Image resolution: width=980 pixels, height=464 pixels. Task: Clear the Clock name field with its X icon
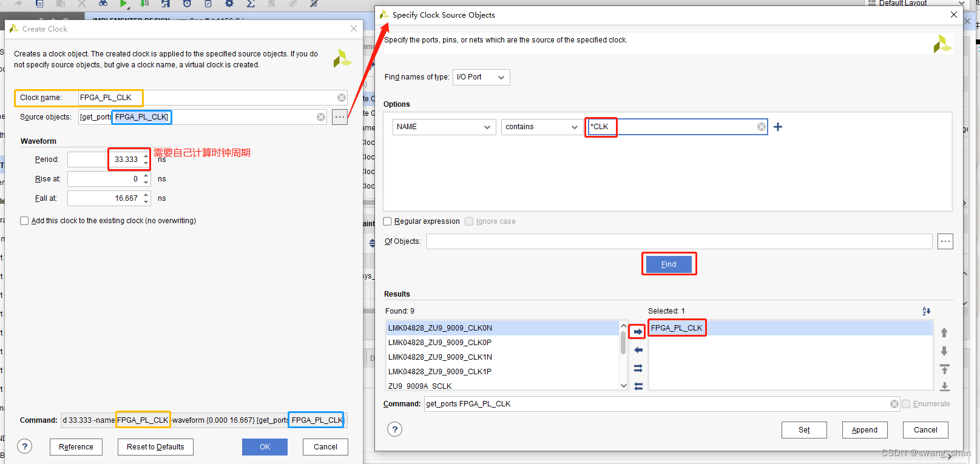(x=342, y=98)
